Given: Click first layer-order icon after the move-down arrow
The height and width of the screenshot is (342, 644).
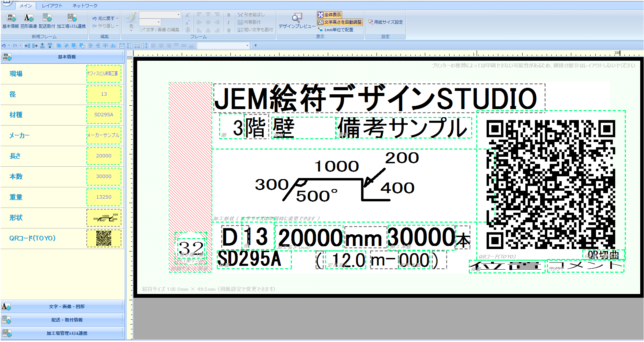Looking at the screenshot, I should point(59,45).
